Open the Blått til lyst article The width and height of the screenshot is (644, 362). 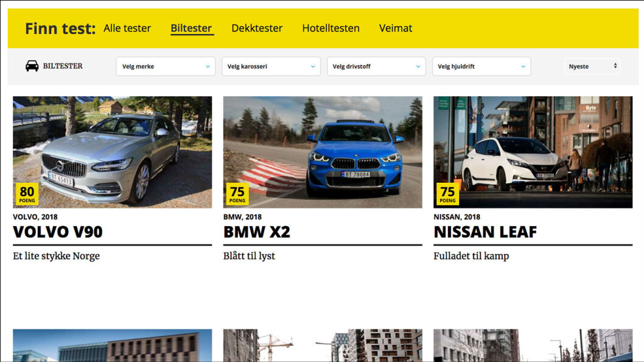click(250, 256)
